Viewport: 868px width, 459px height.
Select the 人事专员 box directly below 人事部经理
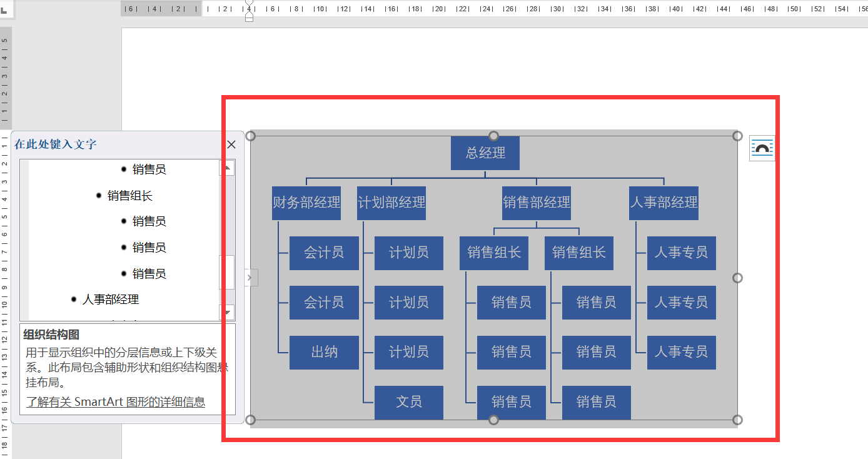click(x=682, y=253)
